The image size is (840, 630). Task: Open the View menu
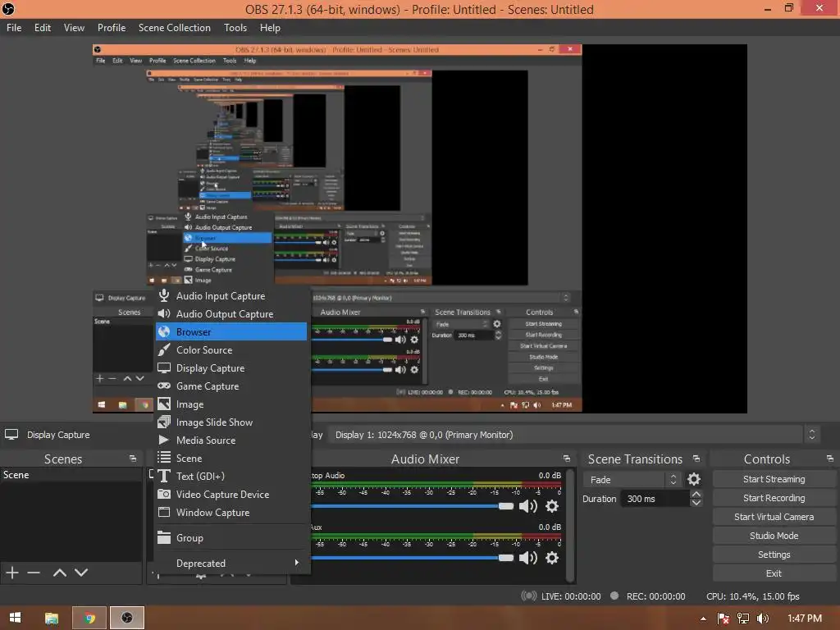[74, 28]
